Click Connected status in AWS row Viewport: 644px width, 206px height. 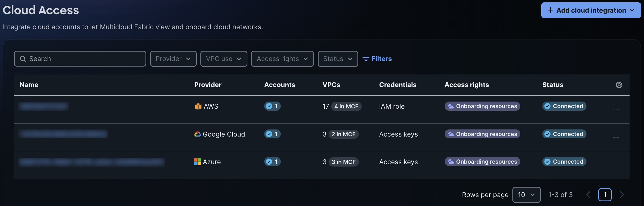564,106
